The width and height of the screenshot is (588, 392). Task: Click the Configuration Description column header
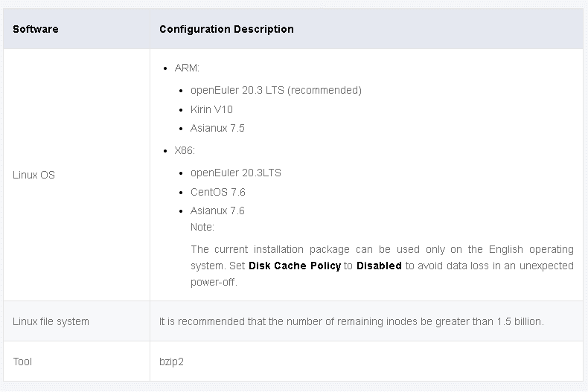tap(226, 29)
